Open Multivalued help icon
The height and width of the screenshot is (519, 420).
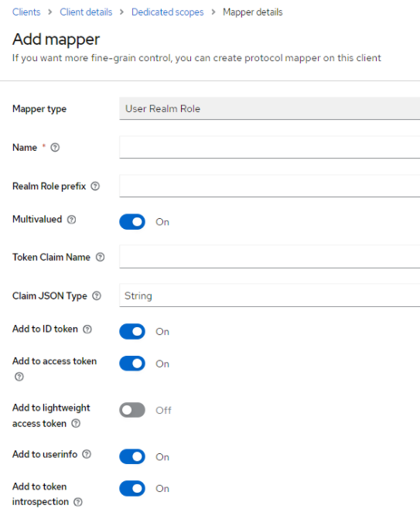(x=71, y=220)
